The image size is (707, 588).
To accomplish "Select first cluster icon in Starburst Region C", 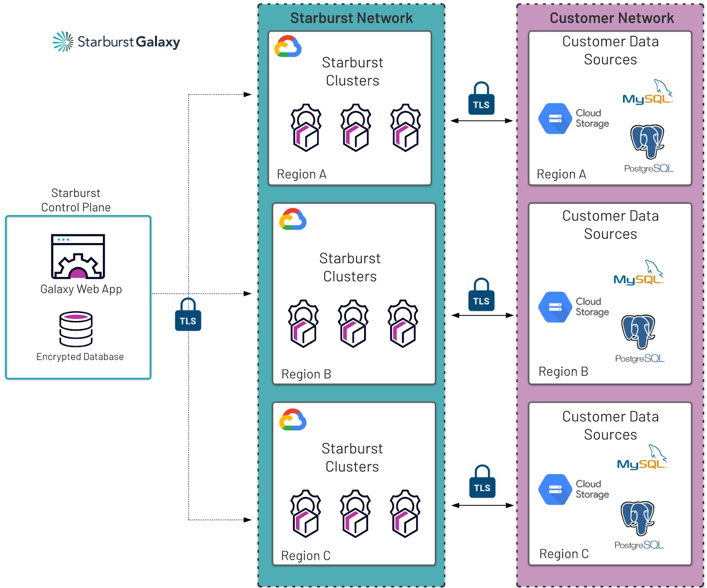I will click(305, 514).
